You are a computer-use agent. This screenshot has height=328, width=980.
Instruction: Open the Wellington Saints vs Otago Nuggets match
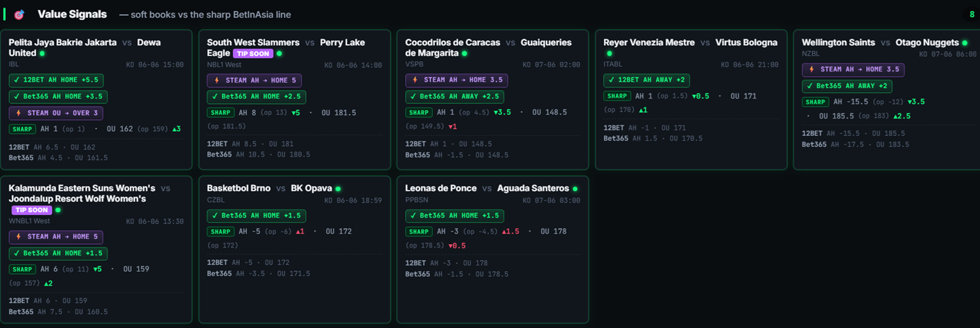click(880, 43)
